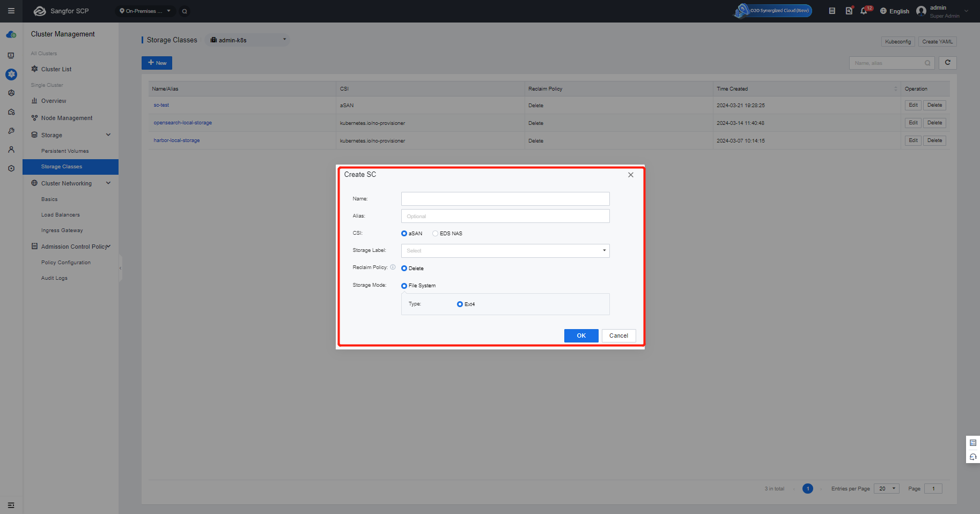Click the Reclaim Policy info icon
Viewport: 980px width, 514px height.
[393, 267]
